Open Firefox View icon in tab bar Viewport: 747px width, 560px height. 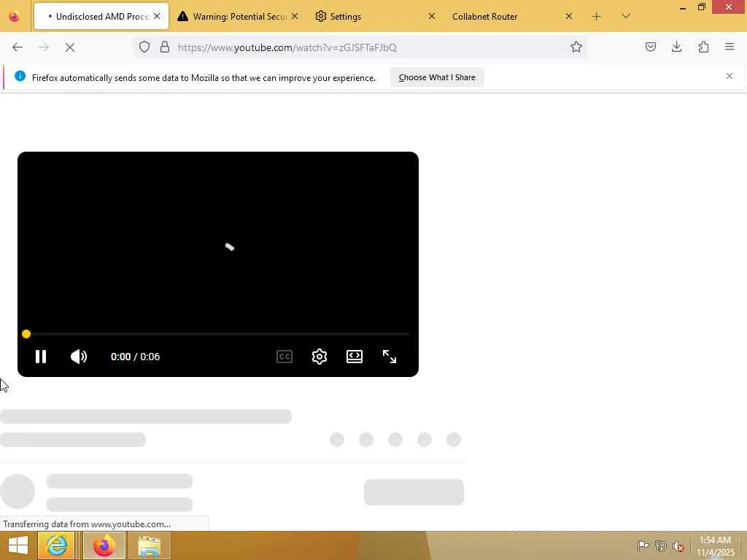click(15, 17)
